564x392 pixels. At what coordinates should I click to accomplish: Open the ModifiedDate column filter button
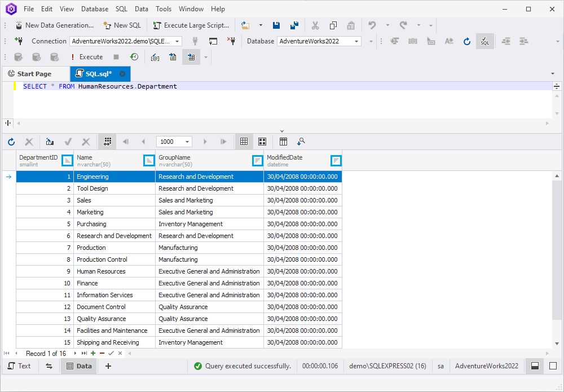pyautogui.click(x=336, y=161)
